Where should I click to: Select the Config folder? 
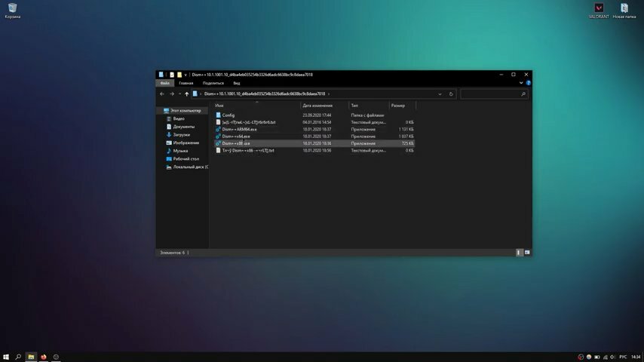(x=228, y=115)
